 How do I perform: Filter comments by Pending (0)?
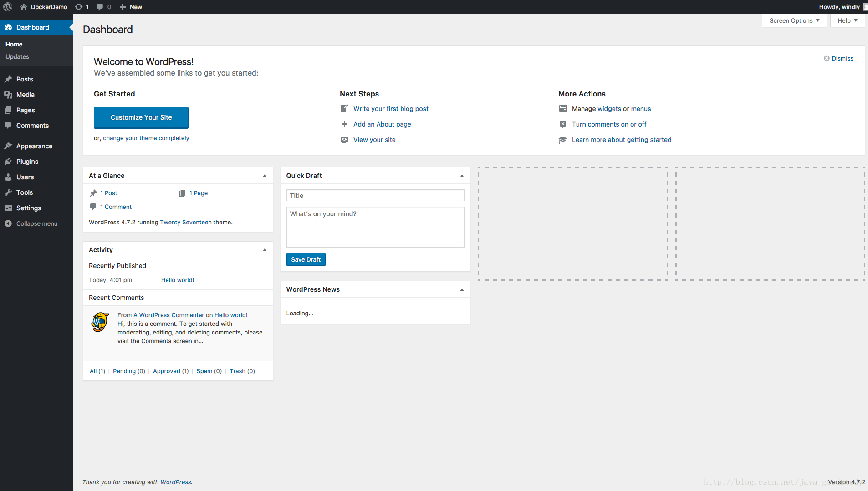click(x=129, y=371)
